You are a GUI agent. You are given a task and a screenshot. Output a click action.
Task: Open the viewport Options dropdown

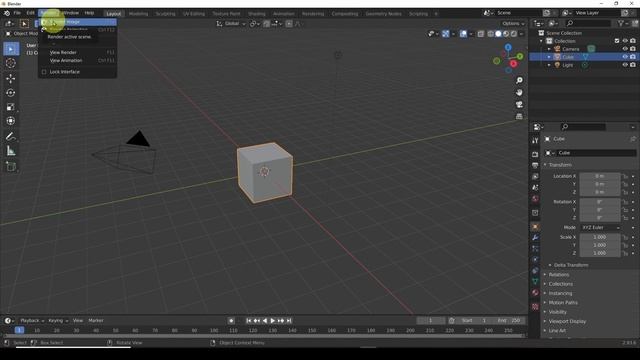pos(513,24)
